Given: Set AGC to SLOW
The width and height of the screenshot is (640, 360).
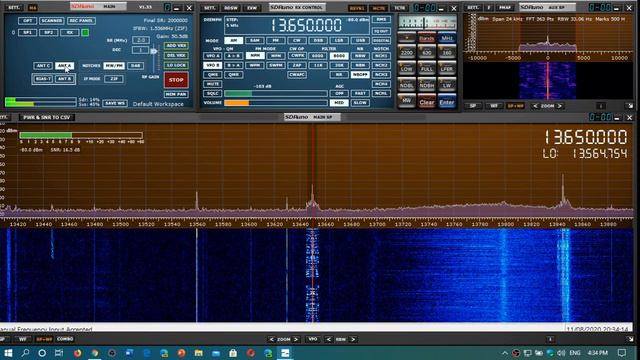Looking at the screenshot, I should point(360,103).
